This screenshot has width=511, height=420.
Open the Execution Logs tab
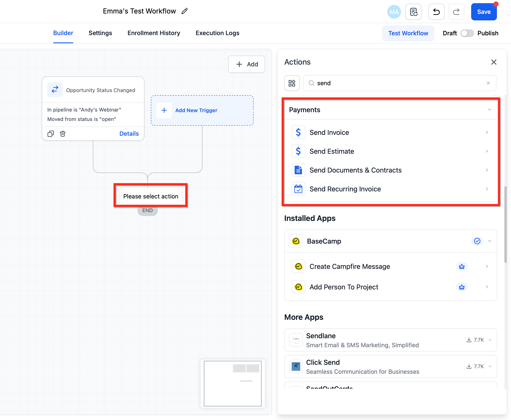click(217, 33)
